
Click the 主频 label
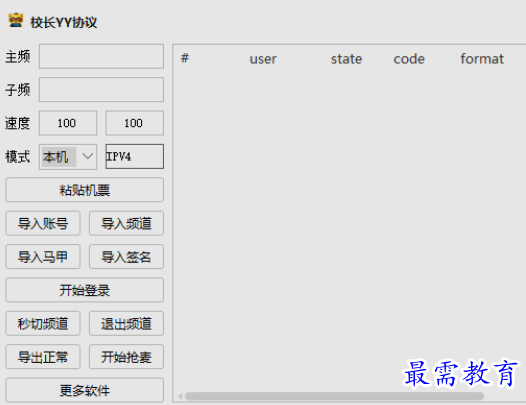tap(17, 56)
